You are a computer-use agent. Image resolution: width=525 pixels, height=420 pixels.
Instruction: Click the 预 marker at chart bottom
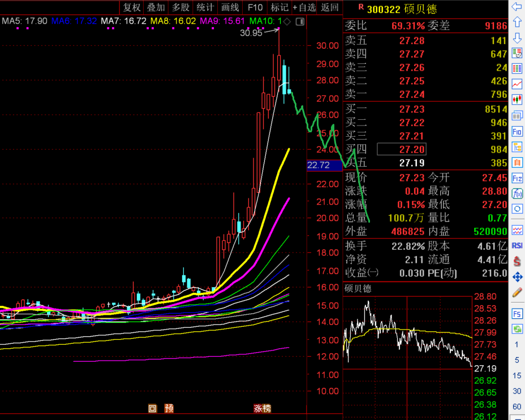point(169,408)
